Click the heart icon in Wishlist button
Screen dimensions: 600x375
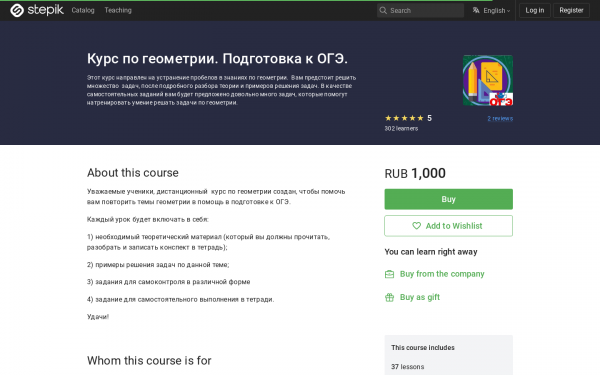coord(416,226)
